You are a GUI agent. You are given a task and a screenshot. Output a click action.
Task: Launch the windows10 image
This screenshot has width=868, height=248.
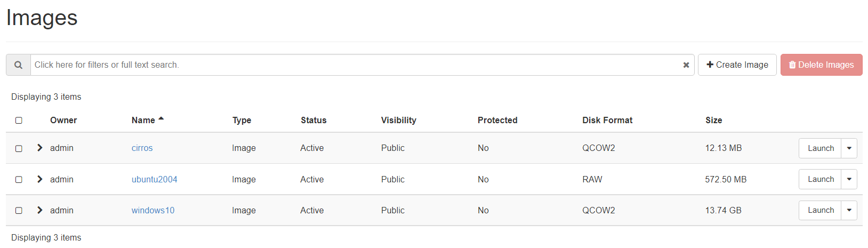820,210
